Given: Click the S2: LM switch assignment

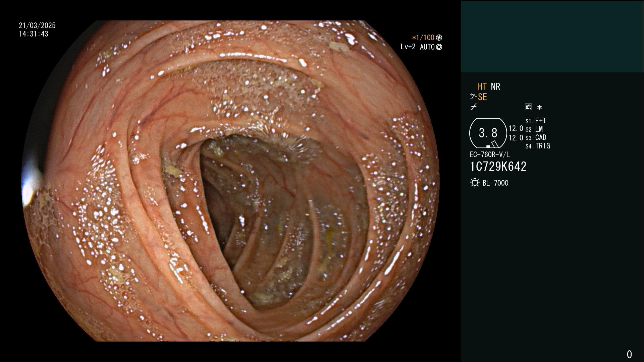Looking at the screenshot, I should pyautogui.click(x=534, y=129).
